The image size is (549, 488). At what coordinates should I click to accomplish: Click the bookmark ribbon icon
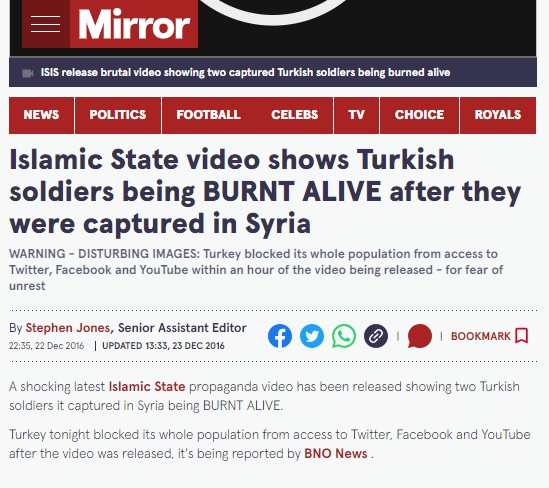click(x=522, y=336)
